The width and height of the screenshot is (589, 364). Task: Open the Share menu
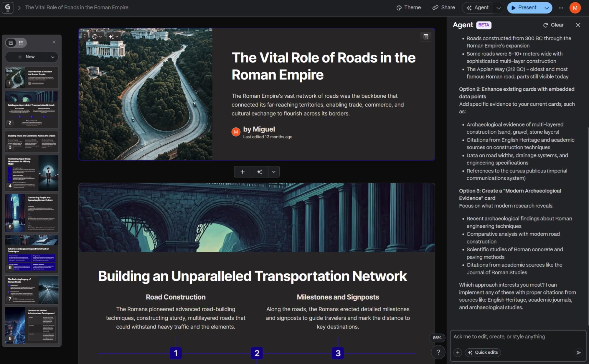point(443,7)
